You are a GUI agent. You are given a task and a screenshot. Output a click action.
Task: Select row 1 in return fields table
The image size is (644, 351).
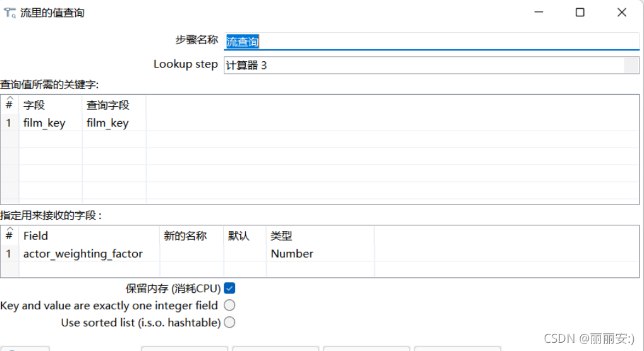click(x=9, y=254)
